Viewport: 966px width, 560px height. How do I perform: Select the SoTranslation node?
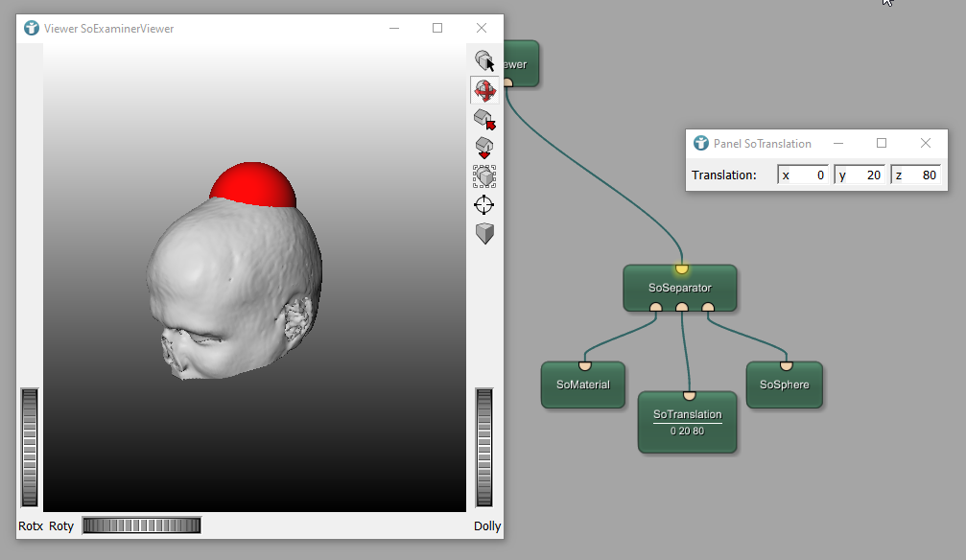[x=687, y=422]
